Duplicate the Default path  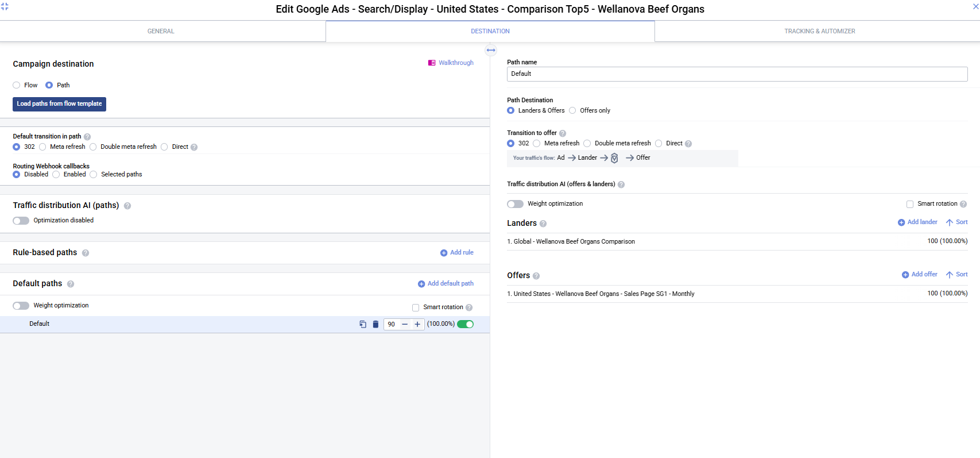pos(363,324)
